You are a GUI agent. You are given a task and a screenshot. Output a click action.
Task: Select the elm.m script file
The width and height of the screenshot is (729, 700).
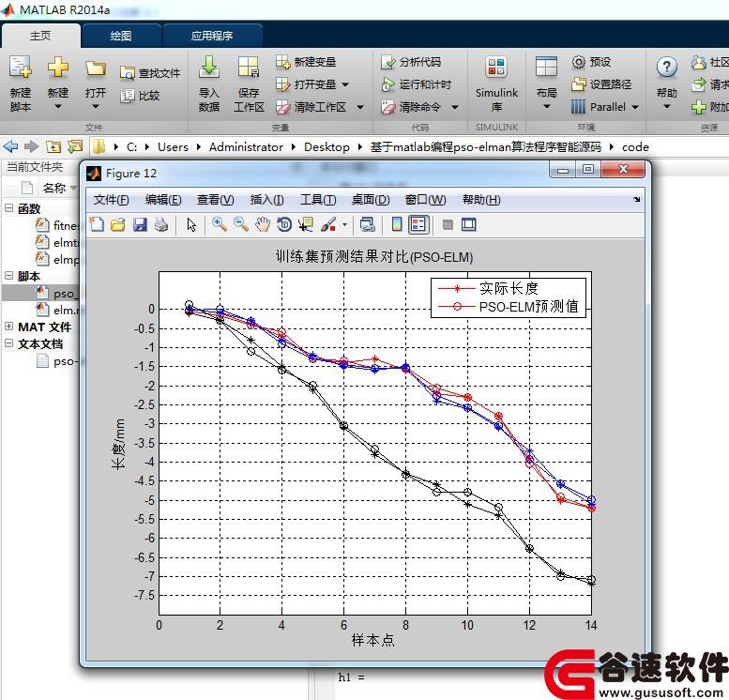[x=55, y=310]
